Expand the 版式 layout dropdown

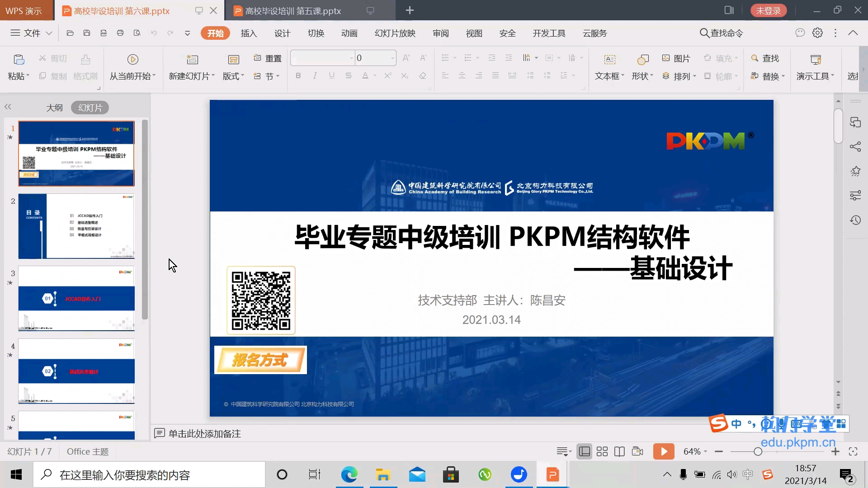233,76
